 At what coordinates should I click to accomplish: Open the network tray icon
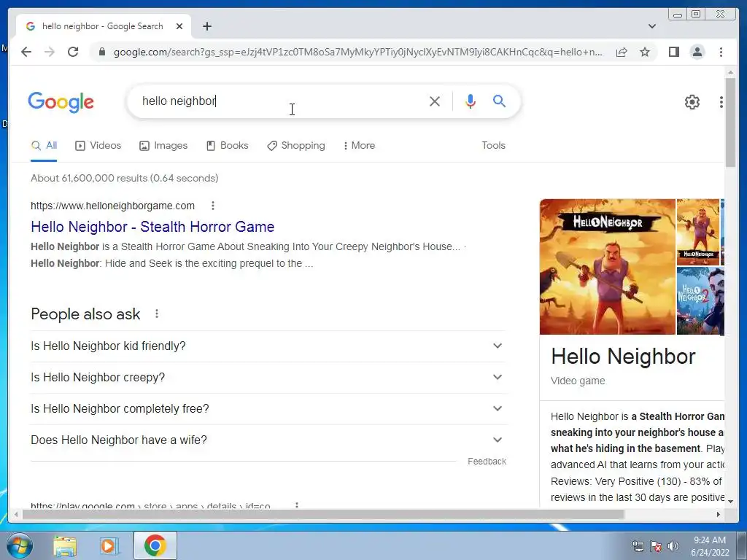[x=638, y=546]
